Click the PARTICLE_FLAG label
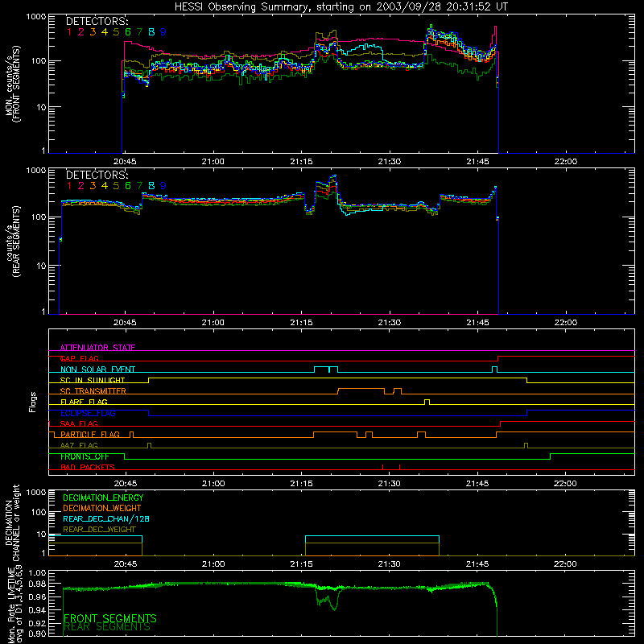 click(90, 435)
